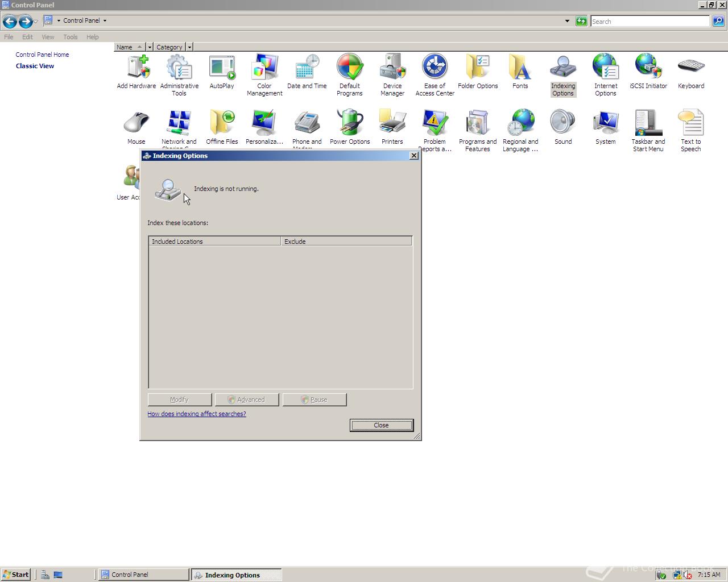
Task: Open recent pages dropdown next to Forward
Action: click(36, 22)
